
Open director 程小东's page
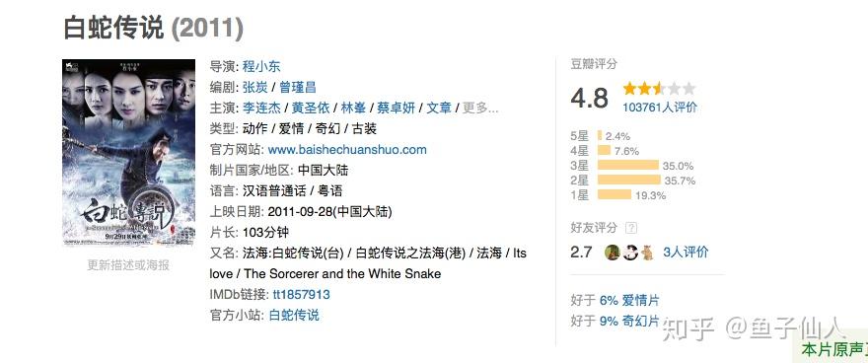[261, 66]
